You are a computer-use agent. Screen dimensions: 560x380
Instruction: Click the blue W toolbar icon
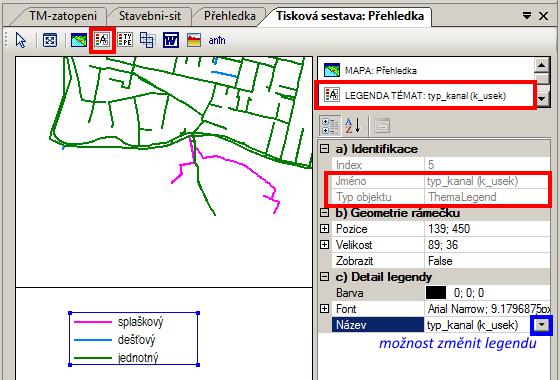(x=171, y=40)
